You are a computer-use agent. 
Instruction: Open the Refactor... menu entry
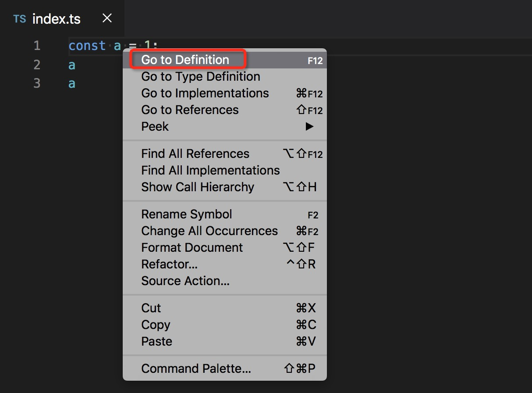click(169, 264)
